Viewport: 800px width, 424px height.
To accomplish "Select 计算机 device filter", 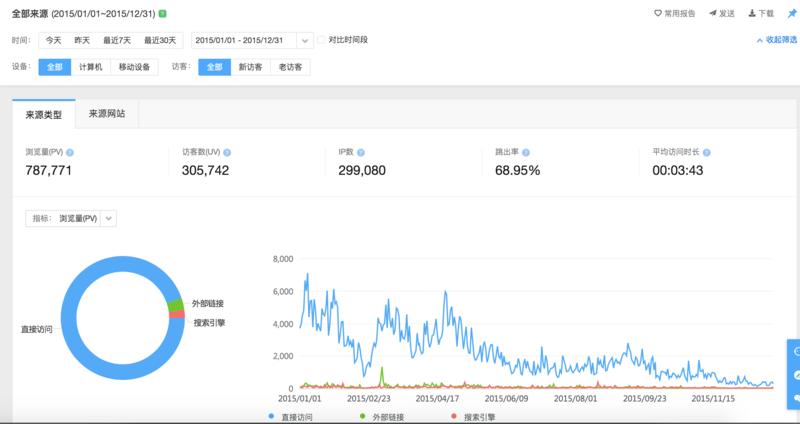I will click(x=91, y=67).
